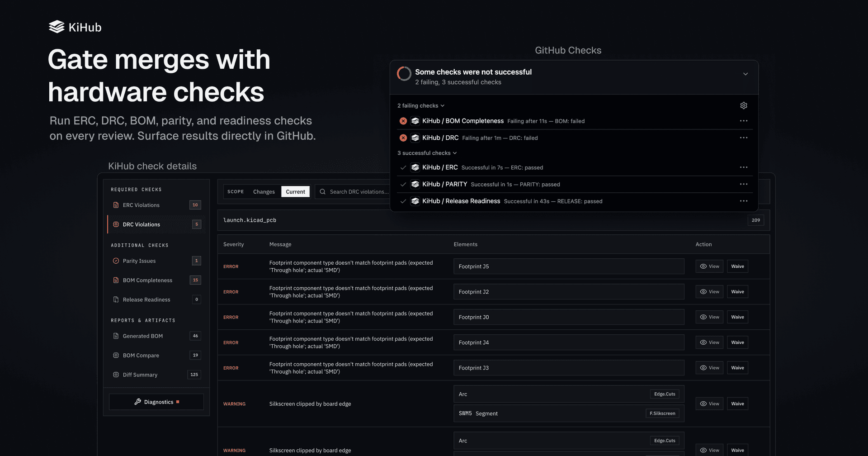This screenshot has width=868, height=456.
Task: Click the Severity column header
Action: point(233,244)
